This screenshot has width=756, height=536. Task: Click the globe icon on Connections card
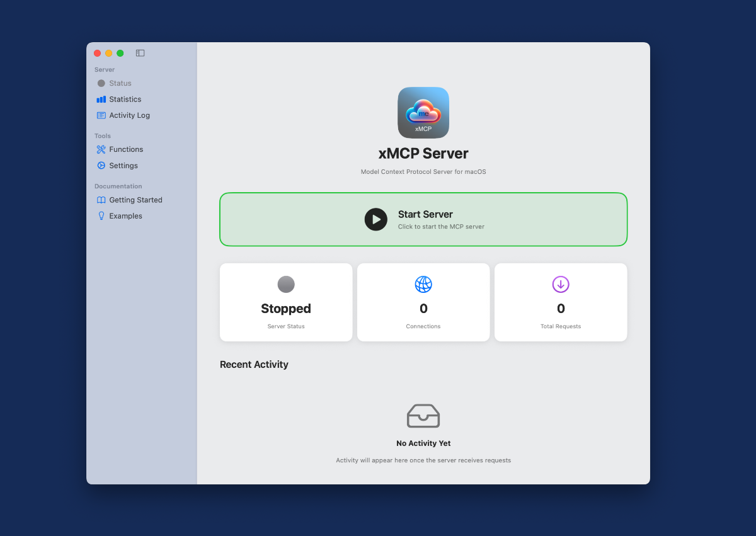(423, 285)
